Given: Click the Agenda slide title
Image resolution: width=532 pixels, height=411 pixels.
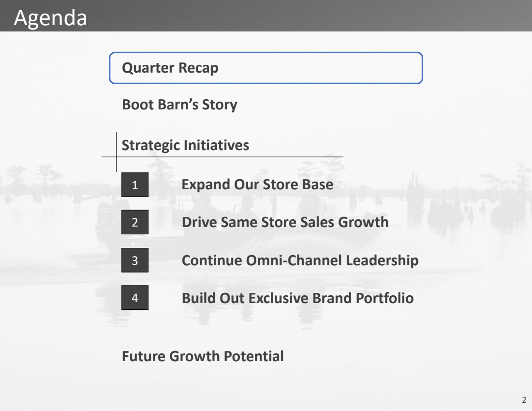Looking at the screenshot, I should pos(51,18).
